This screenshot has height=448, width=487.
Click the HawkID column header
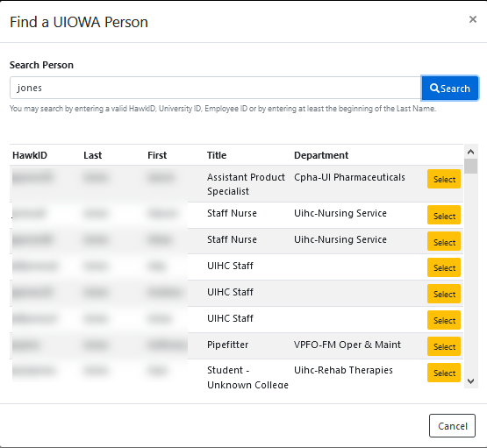(x=30, y=155)
